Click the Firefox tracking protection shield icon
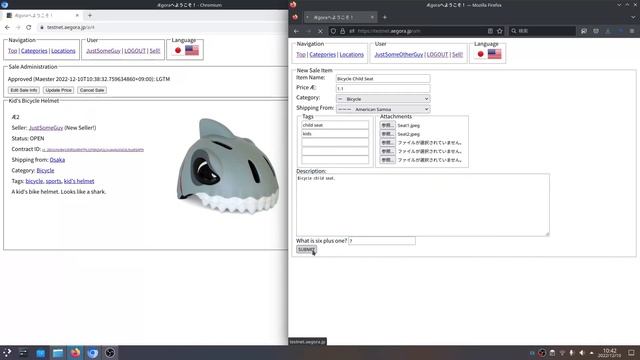 (x=333, y=31)
